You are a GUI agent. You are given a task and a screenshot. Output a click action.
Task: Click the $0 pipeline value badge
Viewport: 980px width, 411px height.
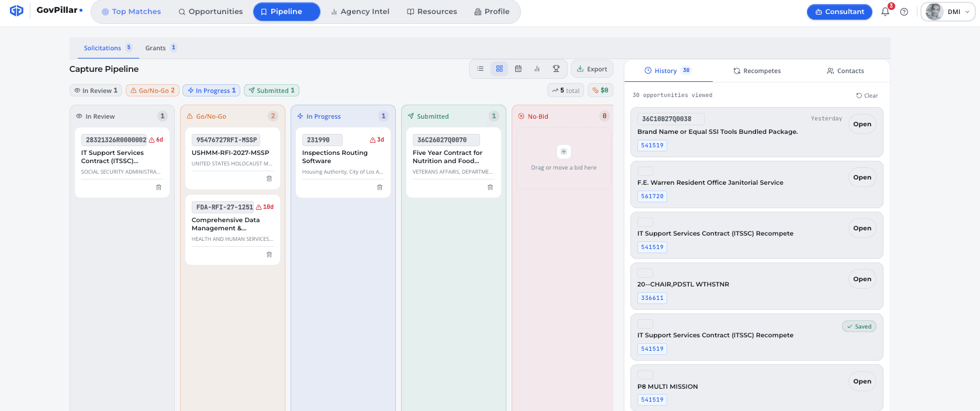(x=601, y=91)
